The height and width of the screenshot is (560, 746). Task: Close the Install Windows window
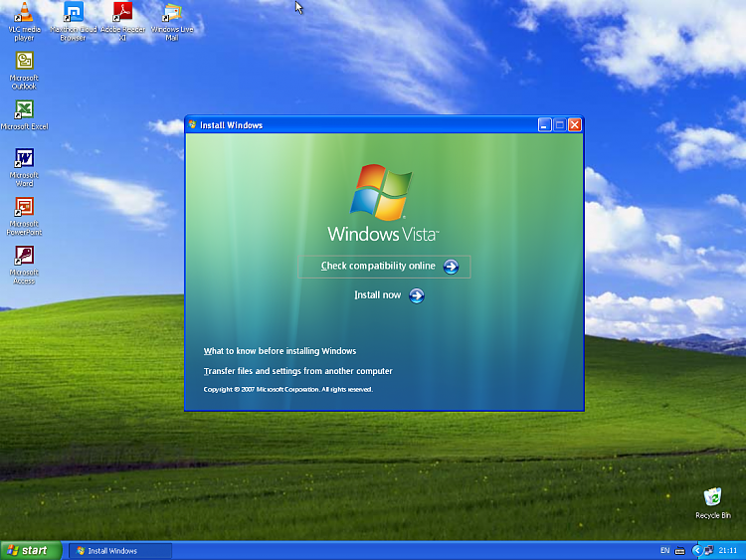click(x=575, y=124)
